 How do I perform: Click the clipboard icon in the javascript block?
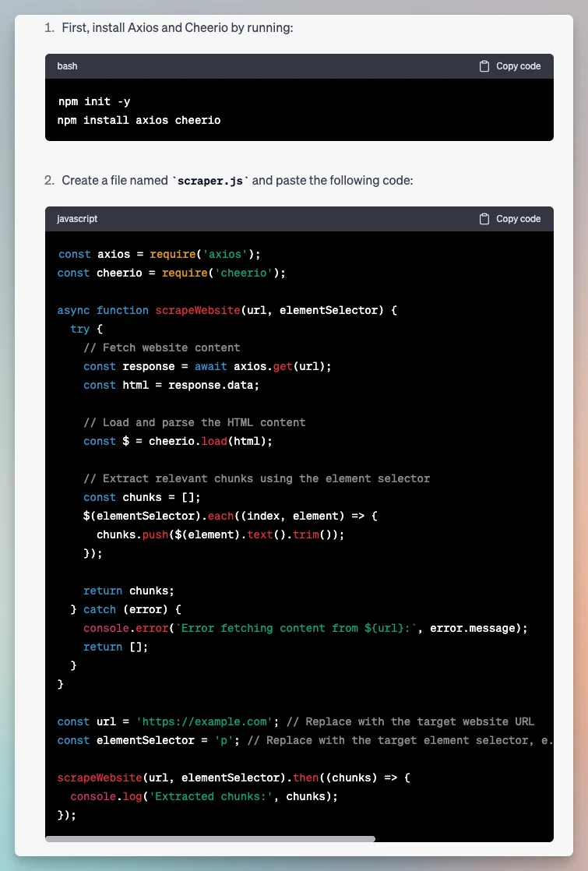484,219
